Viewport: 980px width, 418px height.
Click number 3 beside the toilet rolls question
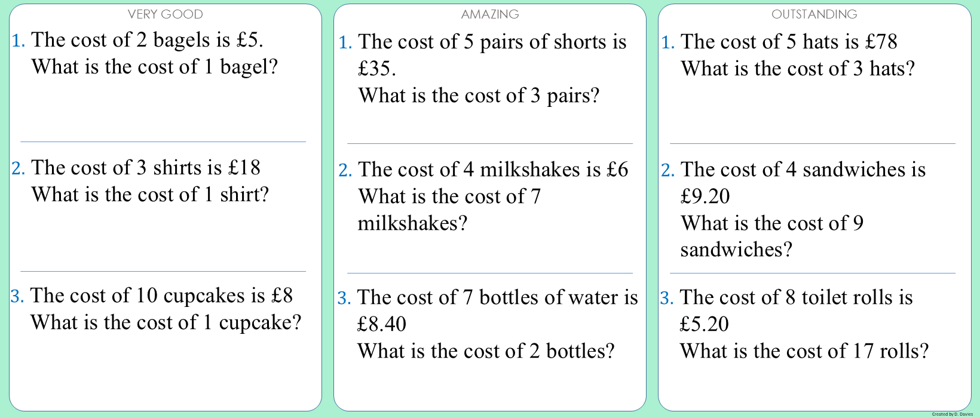click(x=666, y=298)
